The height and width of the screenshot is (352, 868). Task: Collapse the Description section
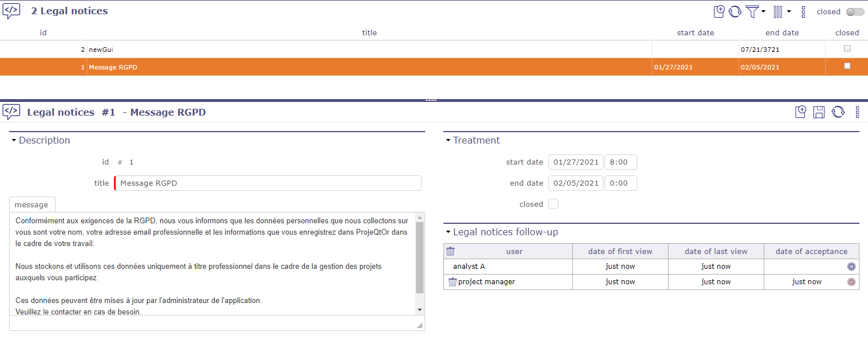point(14,141)
